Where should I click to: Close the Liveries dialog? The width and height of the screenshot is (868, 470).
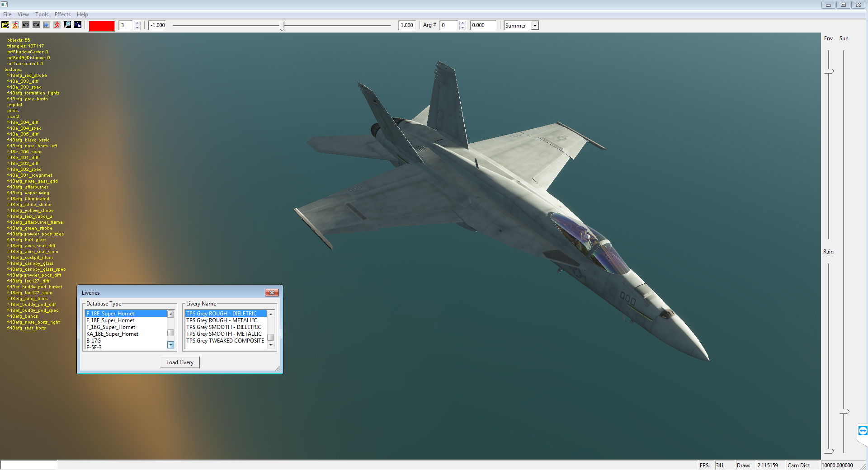pos(272,293)
